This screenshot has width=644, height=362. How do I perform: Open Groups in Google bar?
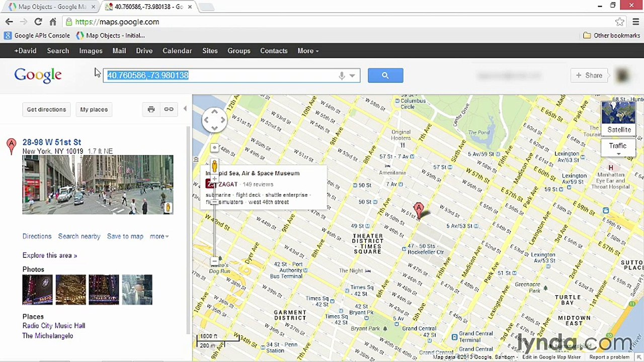click(239, 51)
